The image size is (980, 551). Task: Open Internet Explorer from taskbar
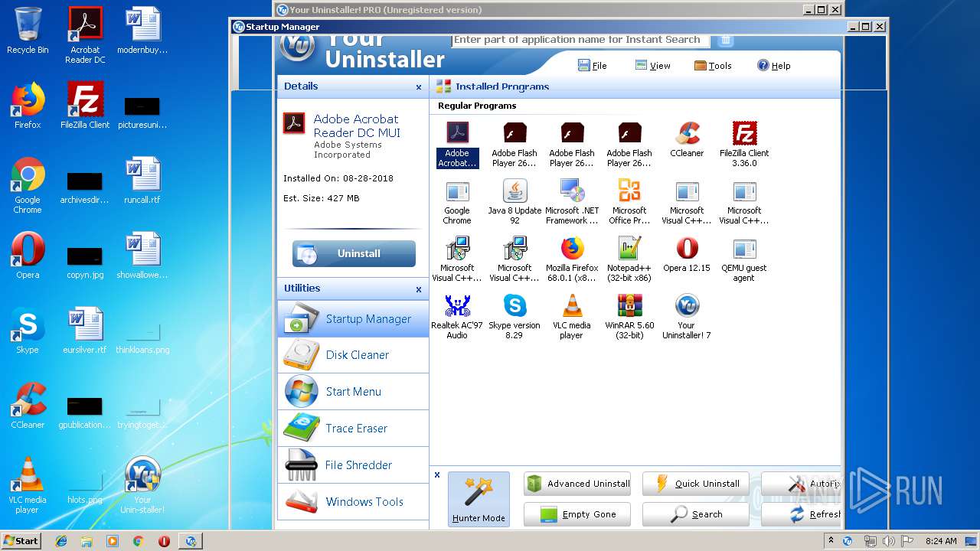coord(61,541)
